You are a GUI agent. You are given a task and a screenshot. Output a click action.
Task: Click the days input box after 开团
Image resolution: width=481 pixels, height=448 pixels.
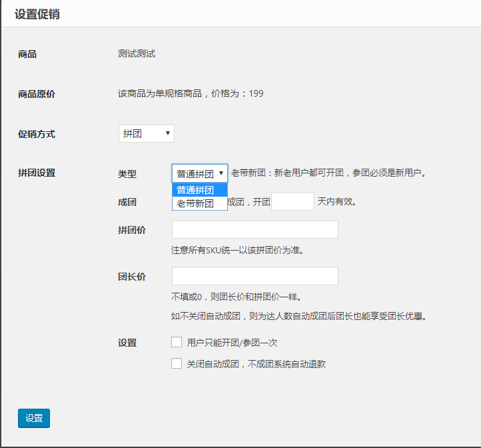point(292,201)
